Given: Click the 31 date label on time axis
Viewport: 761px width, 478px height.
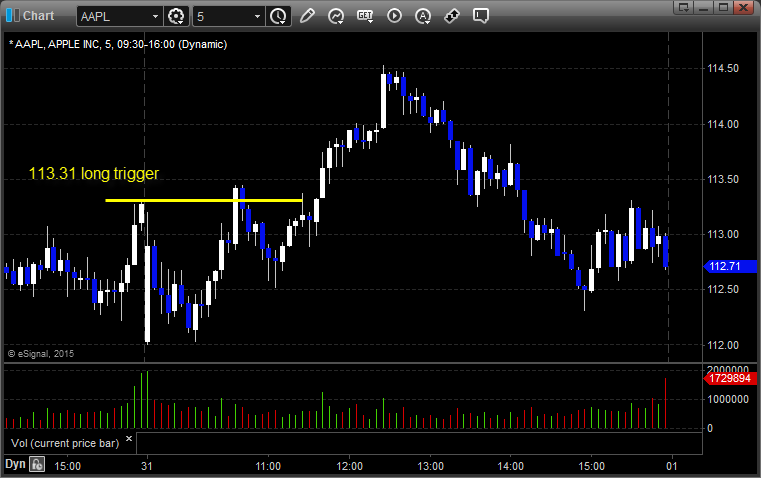Looking at the screenshot, I should click(147, 466).
